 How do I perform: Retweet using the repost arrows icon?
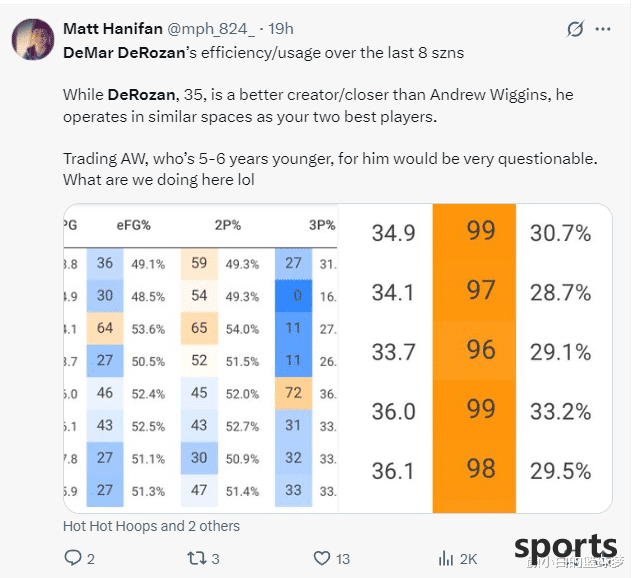pos(197,558)
